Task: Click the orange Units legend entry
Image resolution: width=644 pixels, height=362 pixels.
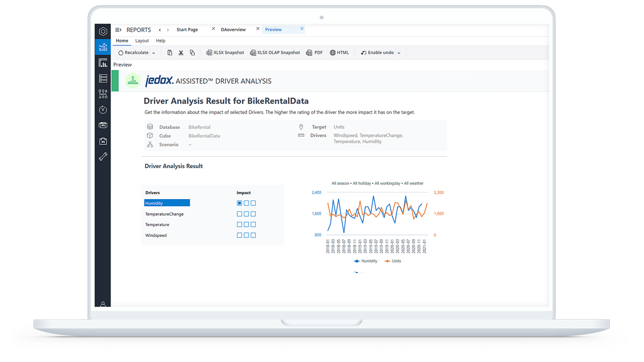Action: point(393,261)
